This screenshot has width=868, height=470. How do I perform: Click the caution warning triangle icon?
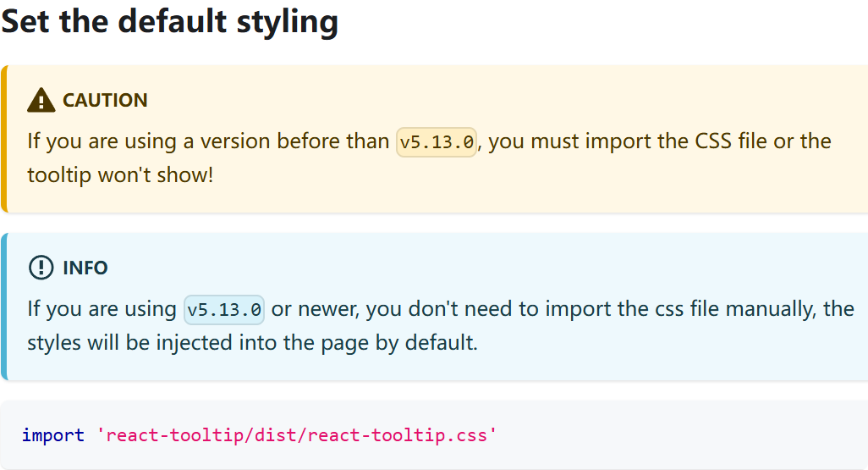[x=41, y=100]
